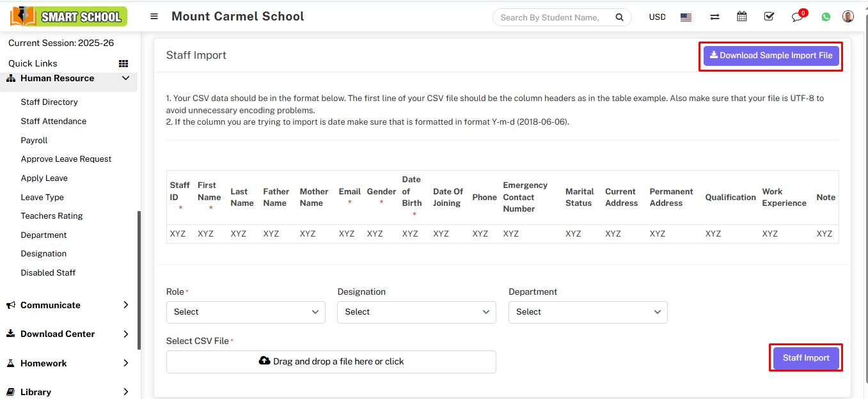
Task: Open the Role dropdown
Action: (x=246, y=312)
